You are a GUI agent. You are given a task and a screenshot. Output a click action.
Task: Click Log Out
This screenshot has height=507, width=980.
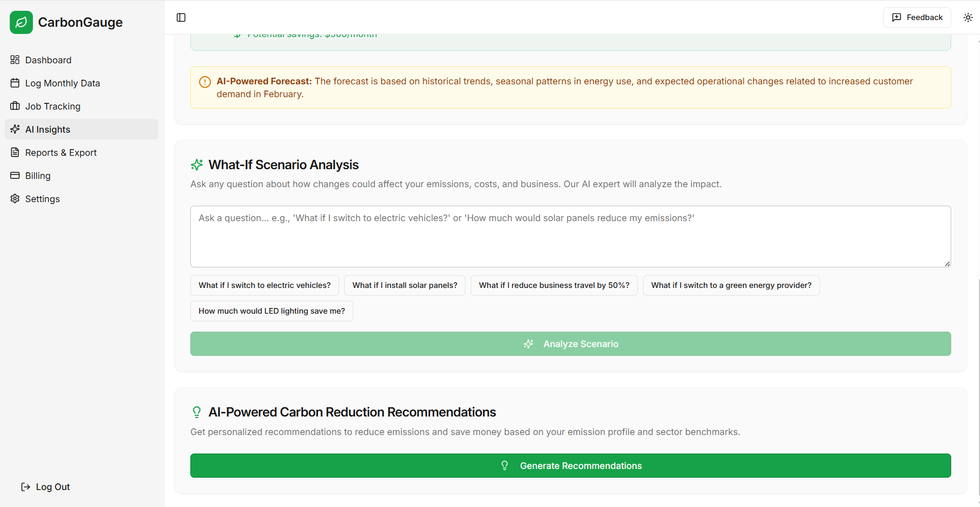click(45, 486)
